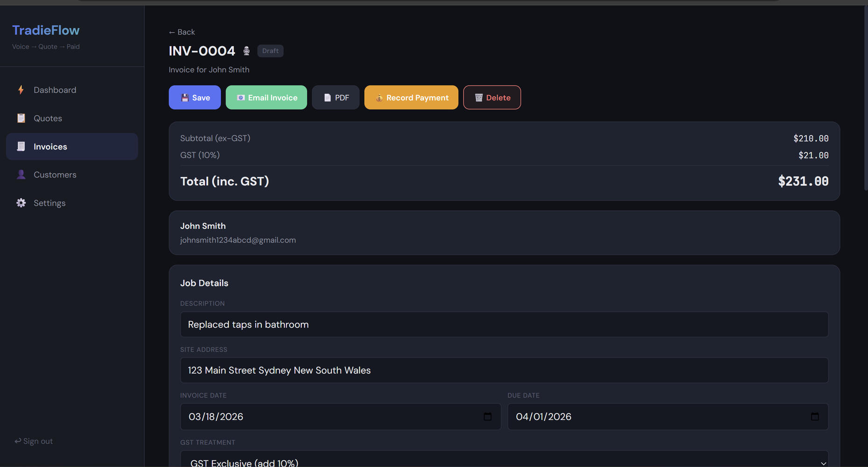Click the microphone icon beside INV-0004
The height and width of the screenshot is (467, 868).
(x=247, y=51)
